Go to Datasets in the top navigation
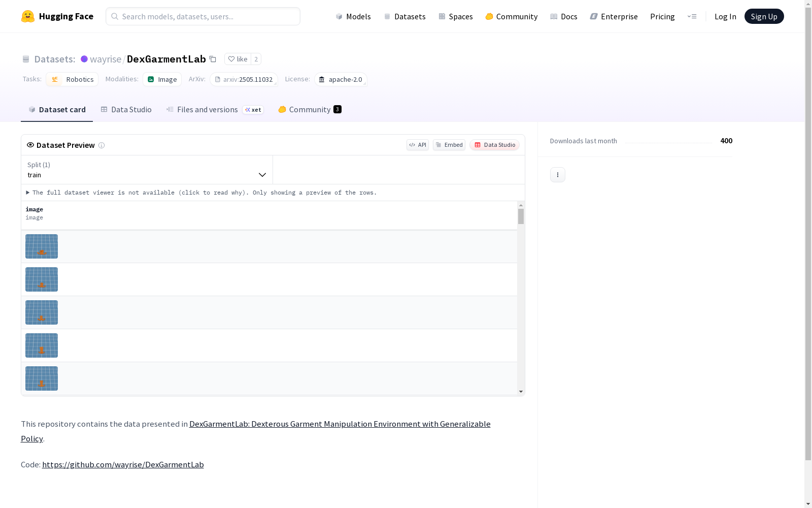Image resolution: width=812 pixels, height=508 pixels. 404,16
